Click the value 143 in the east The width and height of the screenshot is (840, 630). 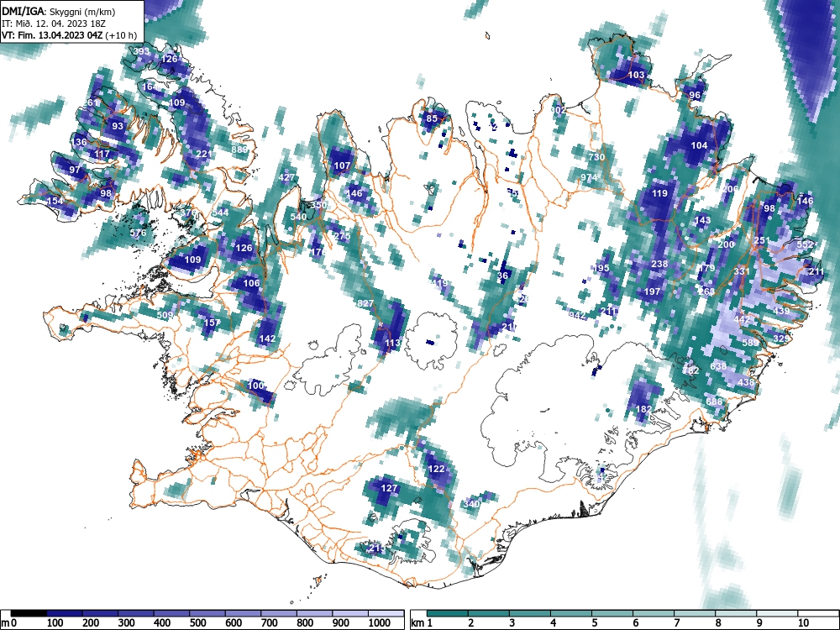(702, 220)
